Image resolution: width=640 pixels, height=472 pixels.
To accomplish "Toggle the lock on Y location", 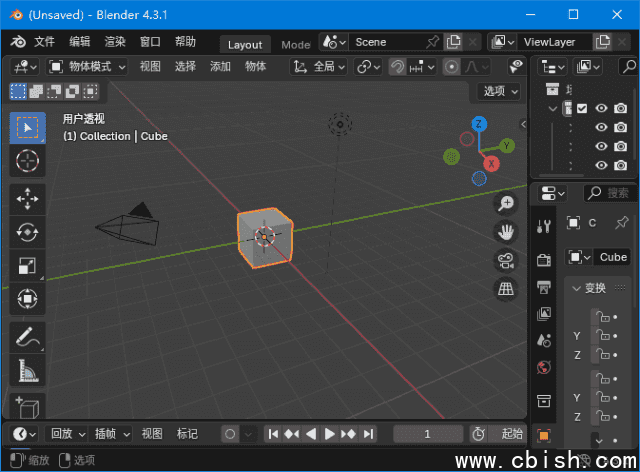I will click(602, 336).
